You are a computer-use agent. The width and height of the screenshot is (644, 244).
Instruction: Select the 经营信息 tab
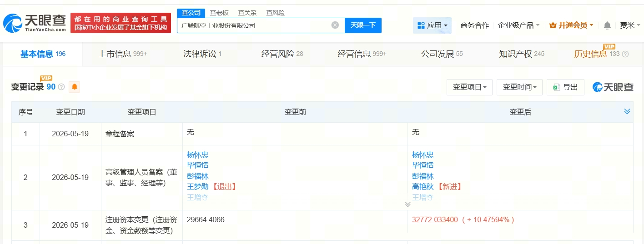click(362, 54)
